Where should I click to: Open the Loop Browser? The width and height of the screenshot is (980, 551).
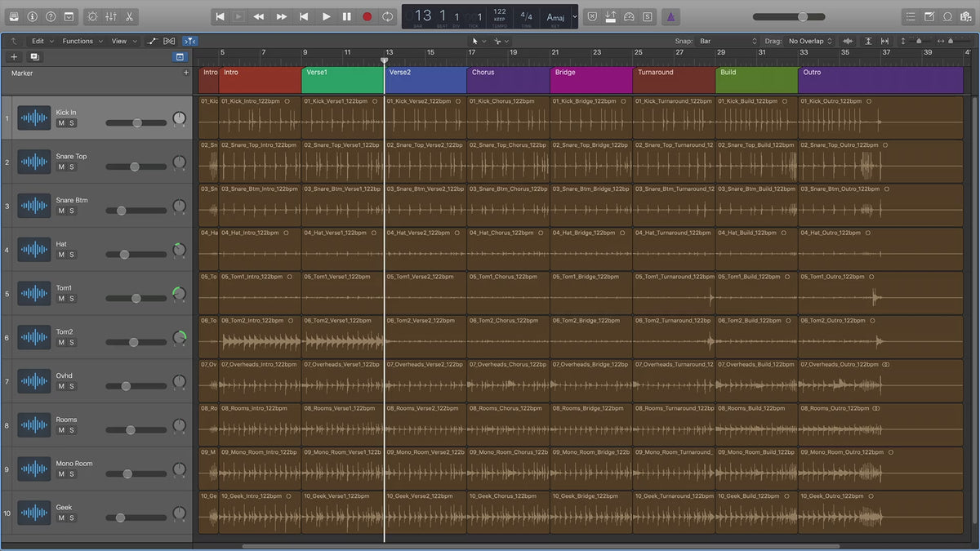coord(947,16)
